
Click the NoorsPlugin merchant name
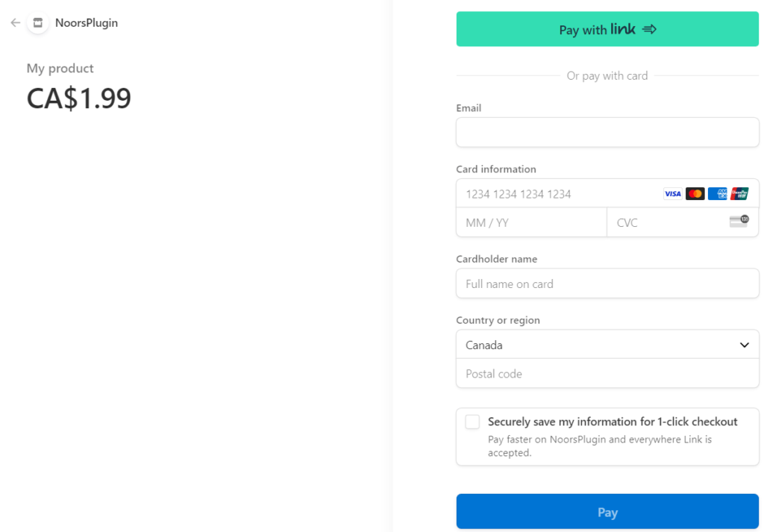87,22
